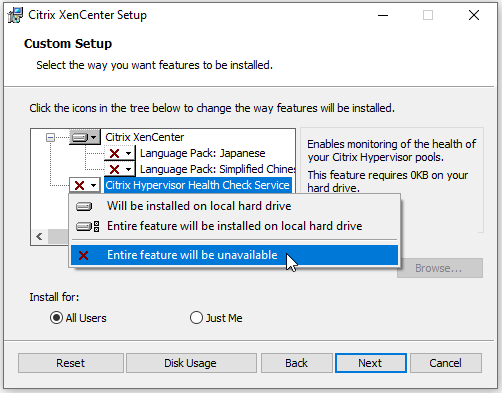The image size is (502, 393).
Task: Collapse the Citrix XenCenter tree node
Action: point(50,137)
